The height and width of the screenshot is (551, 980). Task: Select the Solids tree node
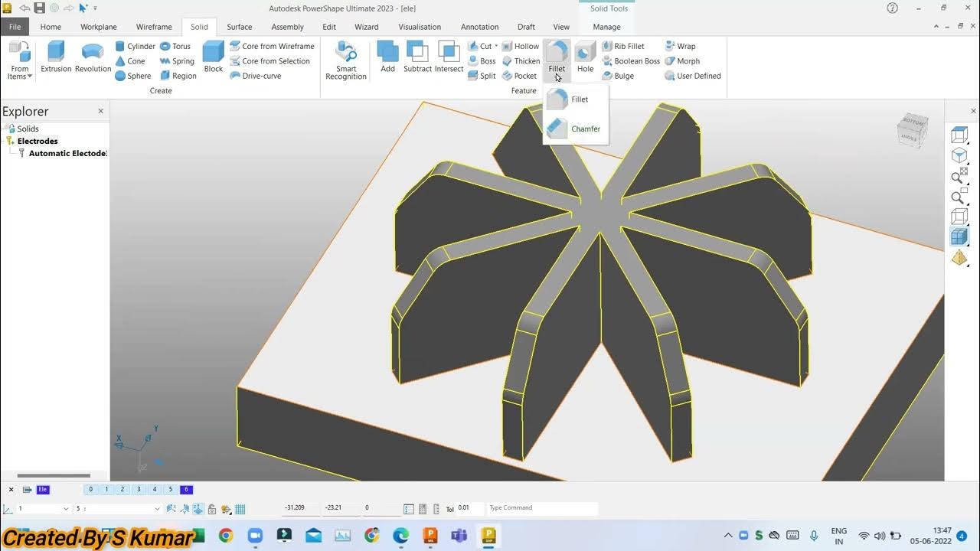tap(28, 129)
